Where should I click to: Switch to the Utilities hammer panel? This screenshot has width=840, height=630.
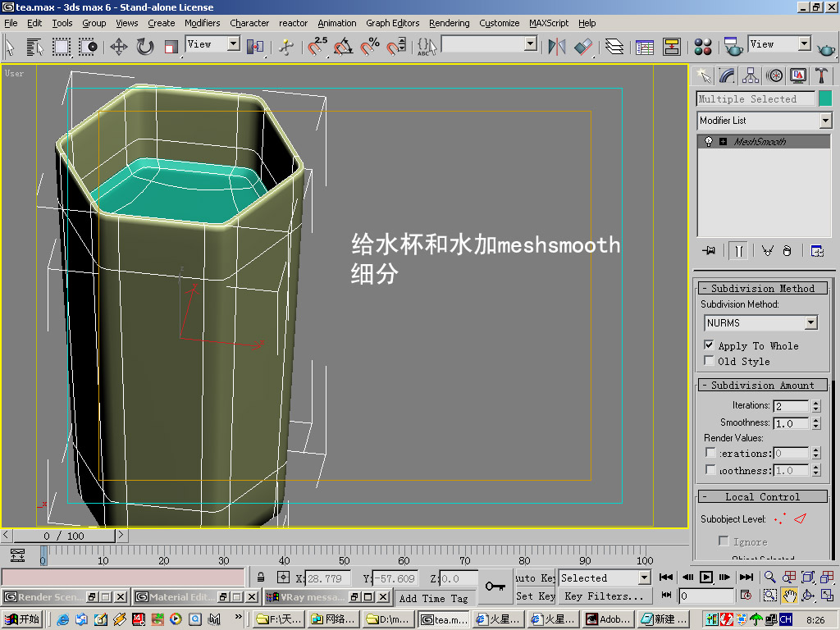point(821,75)
